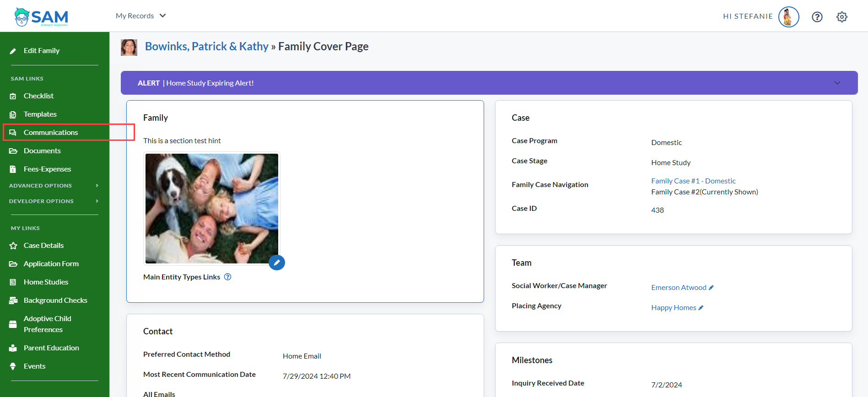Go to Adoptive Child Preferences
Image resolution: width=868 pixels, height=397 pixels.
(48, 324)
